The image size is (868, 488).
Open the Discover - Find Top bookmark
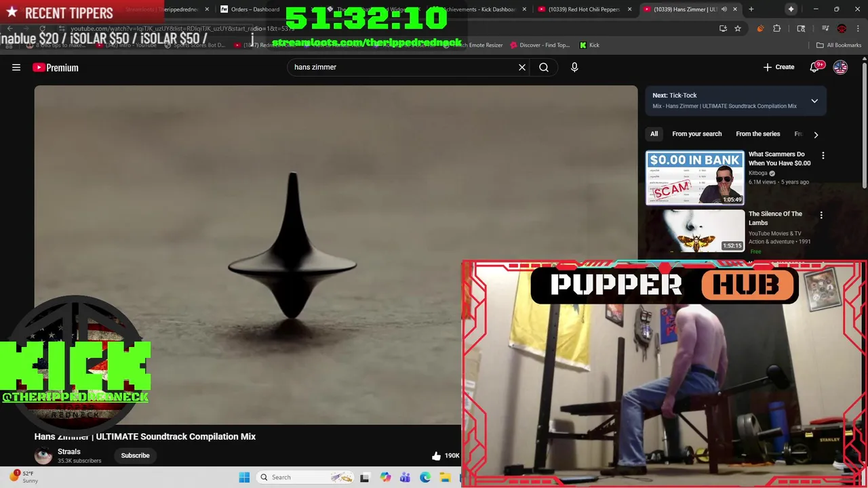[540, 45]
